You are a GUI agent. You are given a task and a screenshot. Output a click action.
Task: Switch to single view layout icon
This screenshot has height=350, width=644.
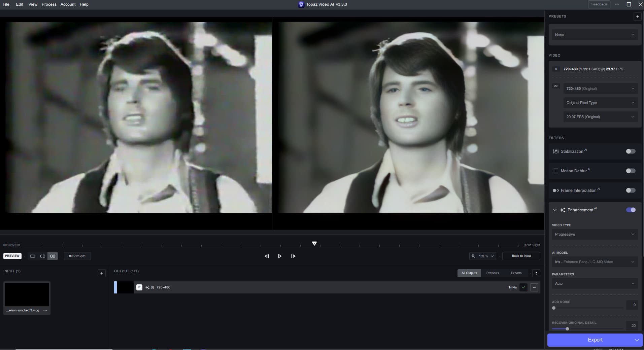pyautogui.click(x=33, y=256)
